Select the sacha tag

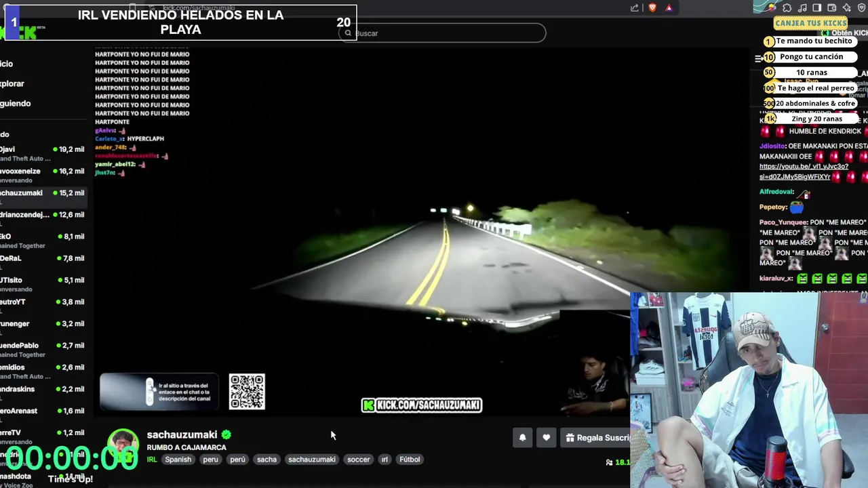click(x=267, y=459)
